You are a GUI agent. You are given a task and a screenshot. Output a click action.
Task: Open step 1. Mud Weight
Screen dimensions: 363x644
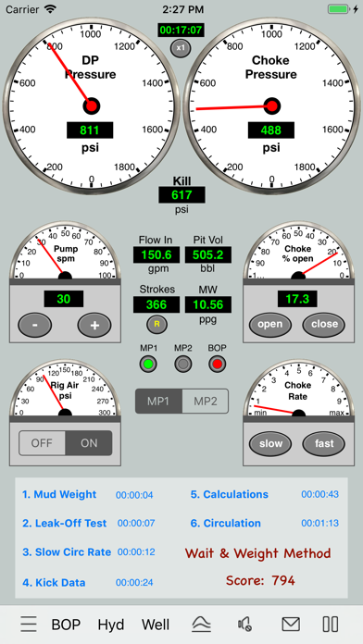click(x=59, y=494)
